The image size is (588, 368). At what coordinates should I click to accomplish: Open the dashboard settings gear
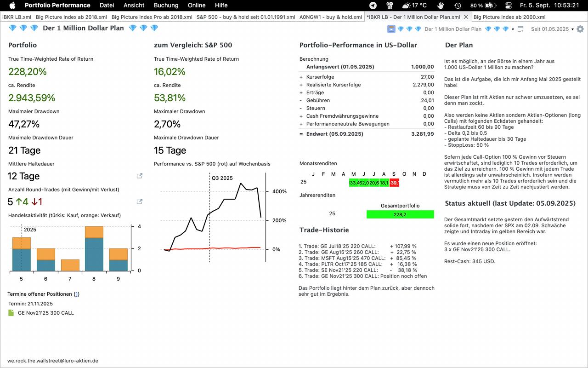[580, 29]
